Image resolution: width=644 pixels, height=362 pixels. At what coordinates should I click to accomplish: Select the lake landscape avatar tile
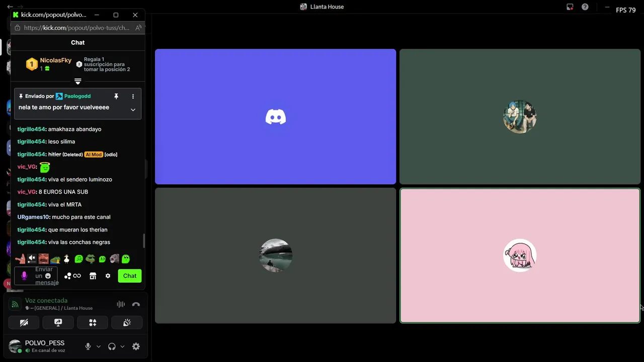click(275, 255)
